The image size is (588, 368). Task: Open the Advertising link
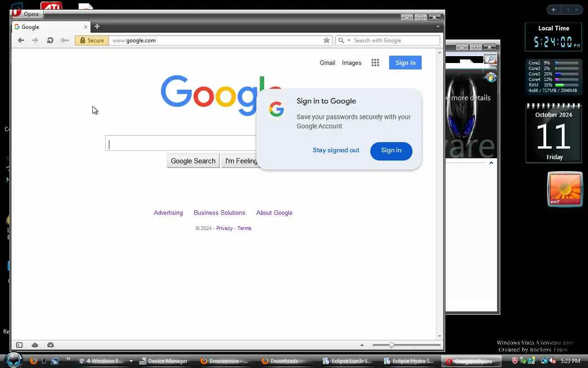[x=168, y=213]
